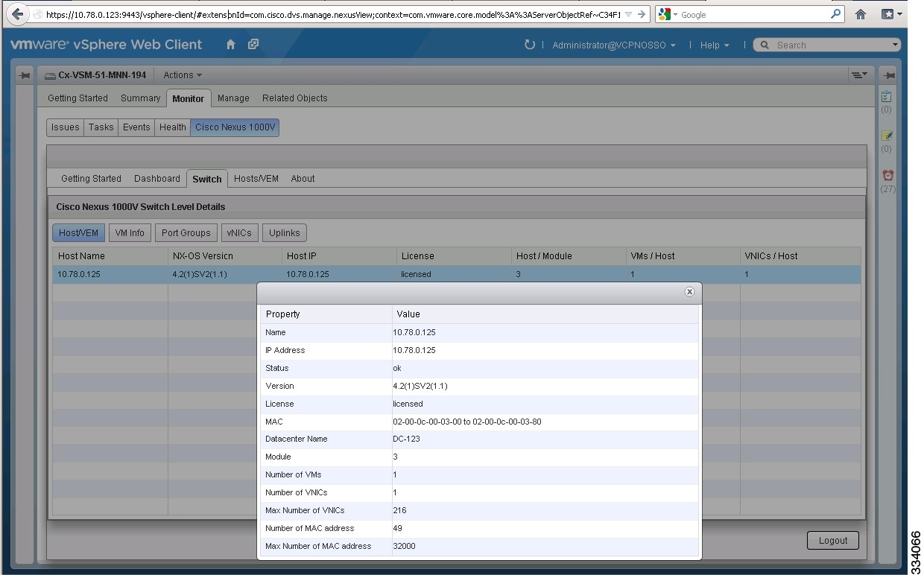
Task: Click the magnifier icon in the Search field
Action: [764, 45]
